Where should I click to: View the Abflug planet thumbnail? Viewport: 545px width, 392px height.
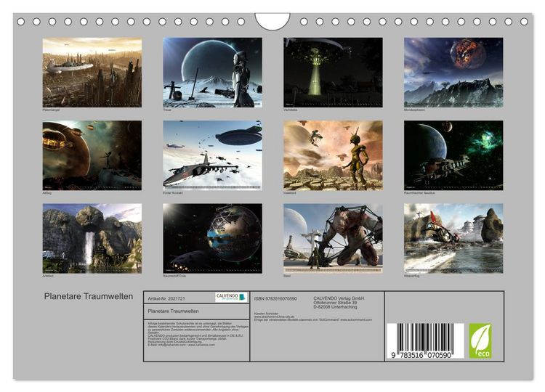coord(92,155)
